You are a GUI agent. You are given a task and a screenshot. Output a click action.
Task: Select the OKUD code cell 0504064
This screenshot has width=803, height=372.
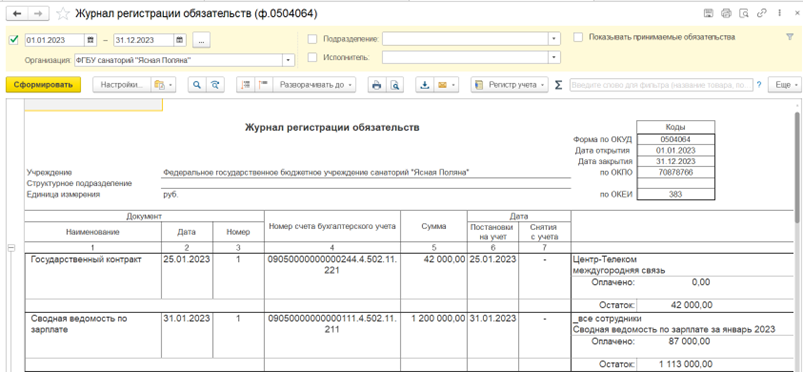[x=675, y=139]
